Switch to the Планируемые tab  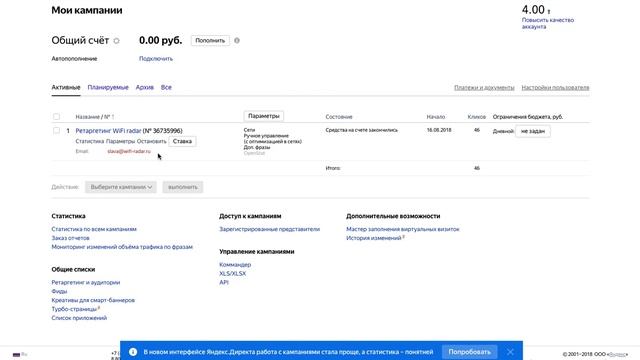[x=108, y=87]
